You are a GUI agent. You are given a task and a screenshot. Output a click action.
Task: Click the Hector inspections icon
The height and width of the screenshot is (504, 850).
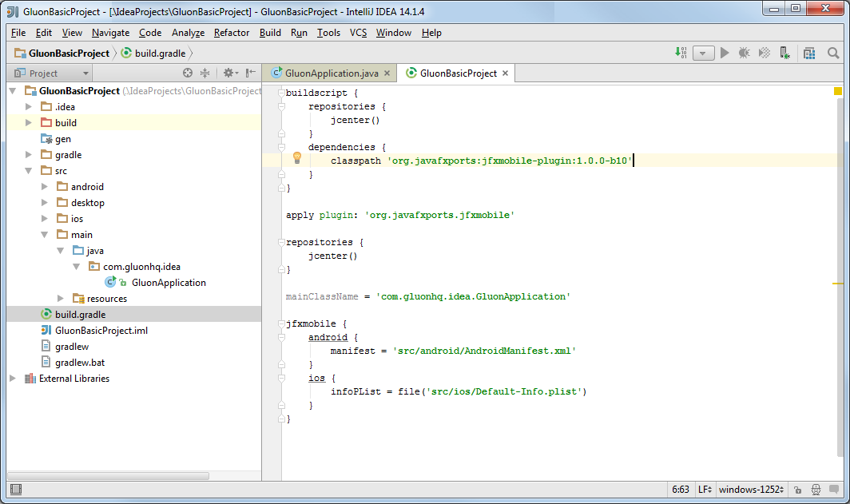pyautogui.click(x=816, y=490)
